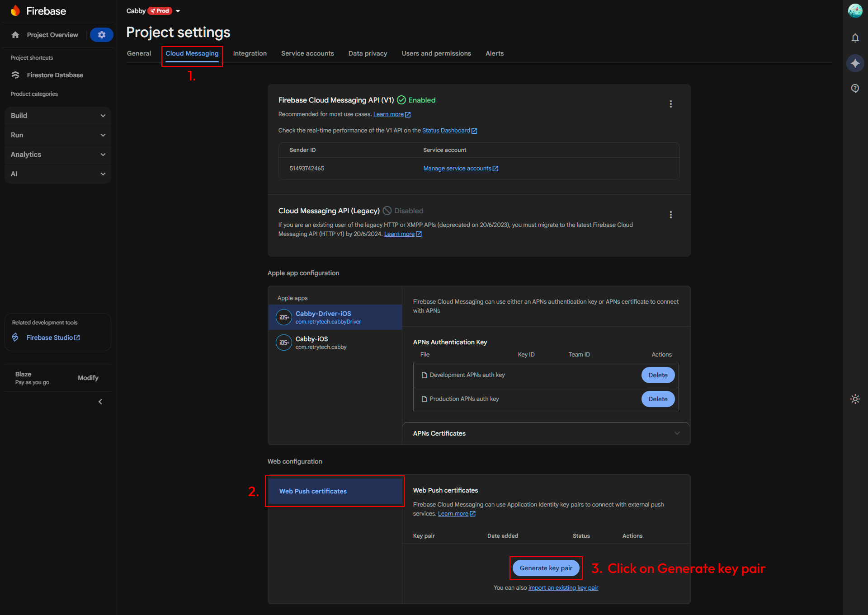Open the project settings gear icon
This screenshot has width=868, height=615.
pos(101,35)
